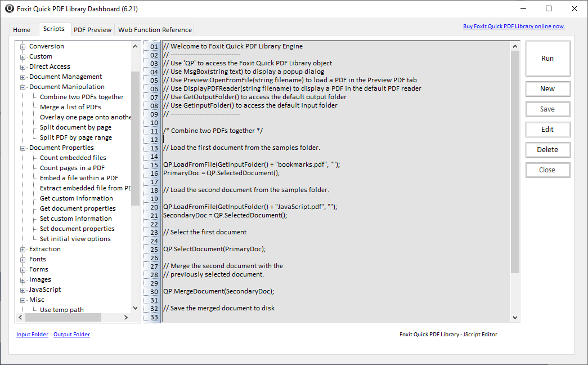The width and height of the screenshot is (588, 365).
Task: Click the code editor vertical scrollbar thumb
Action: point(515,162)
